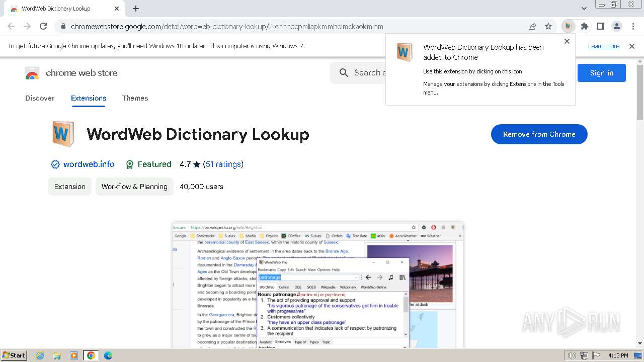This screenshot has width=644, height=362.
Task: Expand the tab search dropdown arrow
Action: (x=584, y=9)
